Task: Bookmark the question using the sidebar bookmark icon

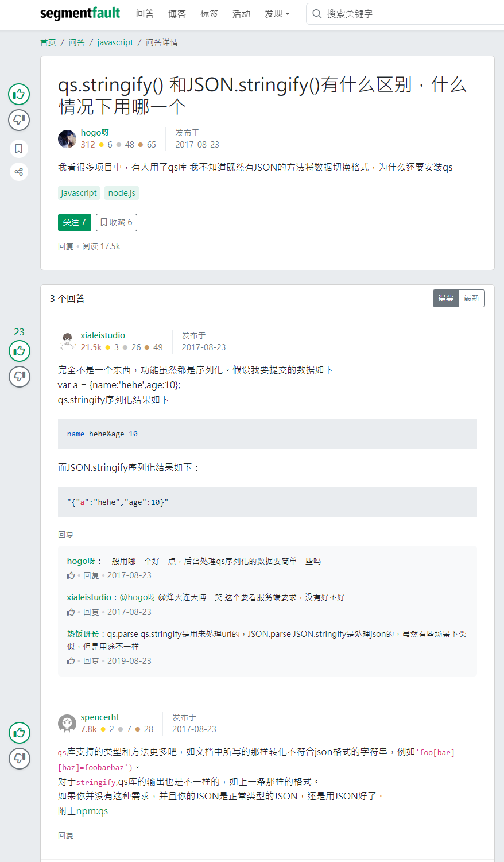Action: coord(19,149)
